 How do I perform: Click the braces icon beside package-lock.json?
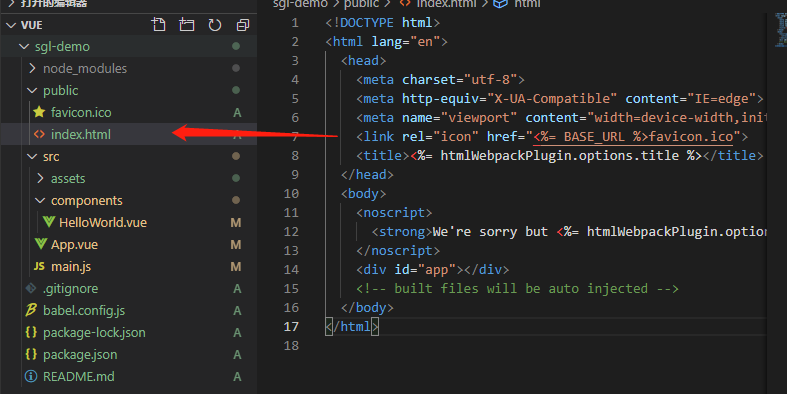pos(31,332)
